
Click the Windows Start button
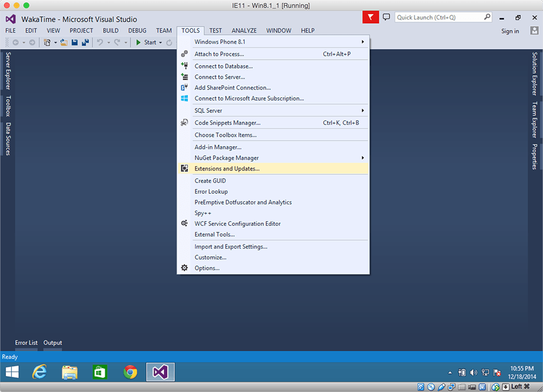coord(12,372)
